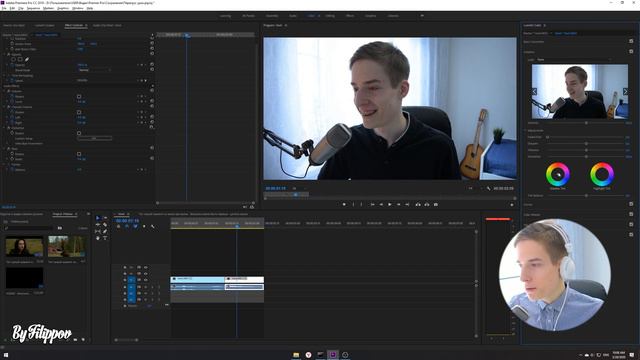Open the Window menu
The width and height of the screenshot is (640, 360).
[x=78, y=8]
